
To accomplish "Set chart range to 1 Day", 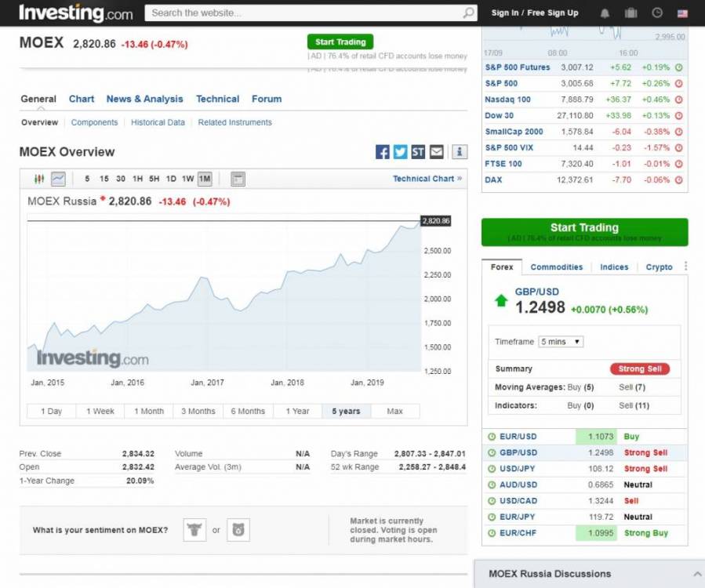I will click(x=51, y=411).
